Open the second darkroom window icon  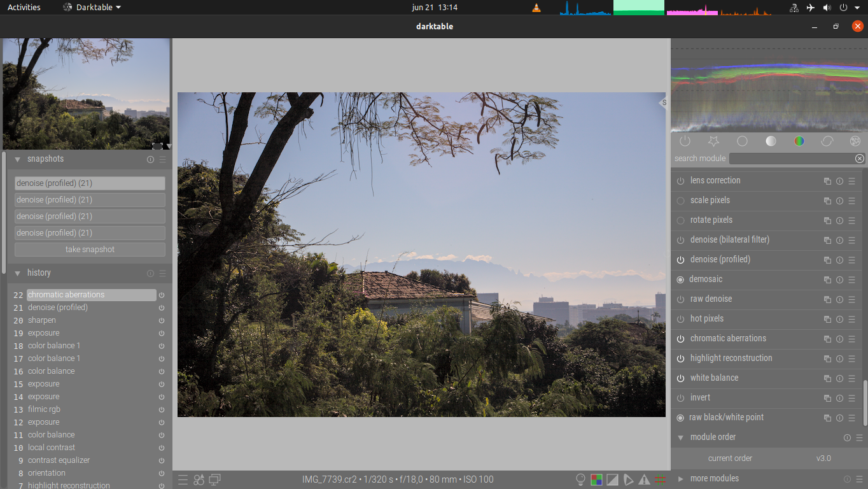click(215, 479)
